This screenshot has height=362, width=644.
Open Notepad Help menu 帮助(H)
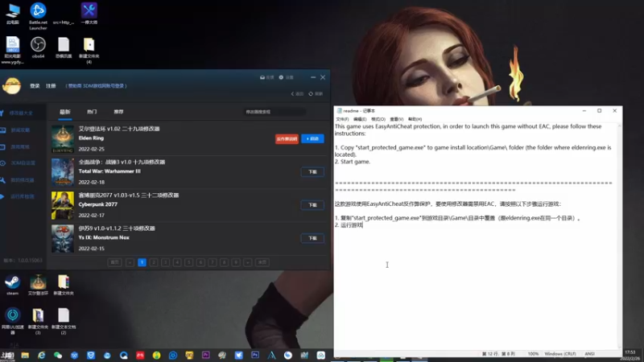click(415, 119)
